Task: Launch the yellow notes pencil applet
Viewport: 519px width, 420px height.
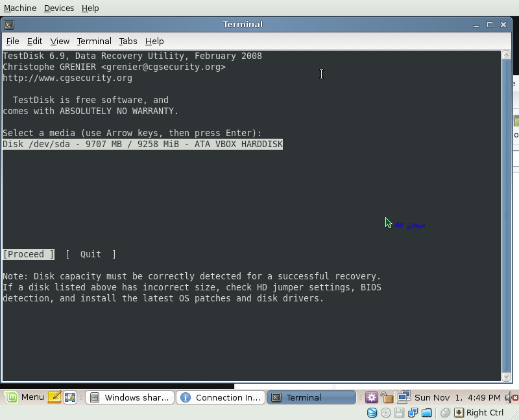Action: [54, 397]
